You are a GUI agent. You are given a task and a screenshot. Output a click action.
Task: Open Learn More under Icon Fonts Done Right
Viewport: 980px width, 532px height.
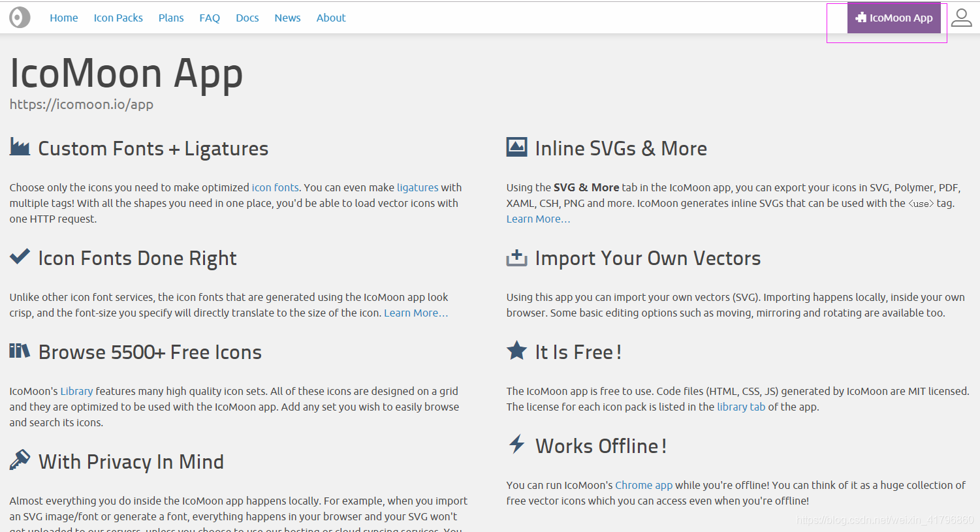[416, 313]
